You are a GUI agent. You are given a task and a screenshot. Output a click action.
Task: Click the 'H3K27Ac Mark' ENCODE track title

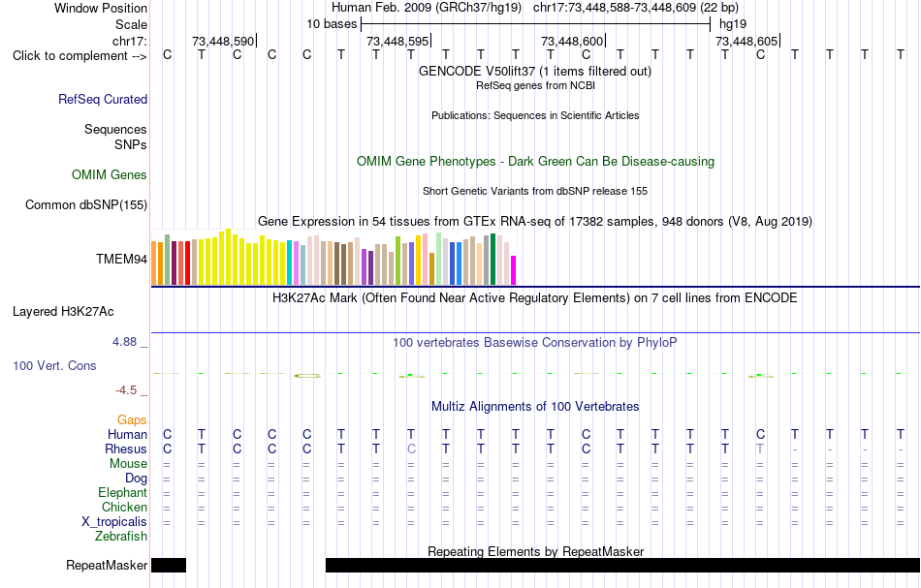coord(535,297)
